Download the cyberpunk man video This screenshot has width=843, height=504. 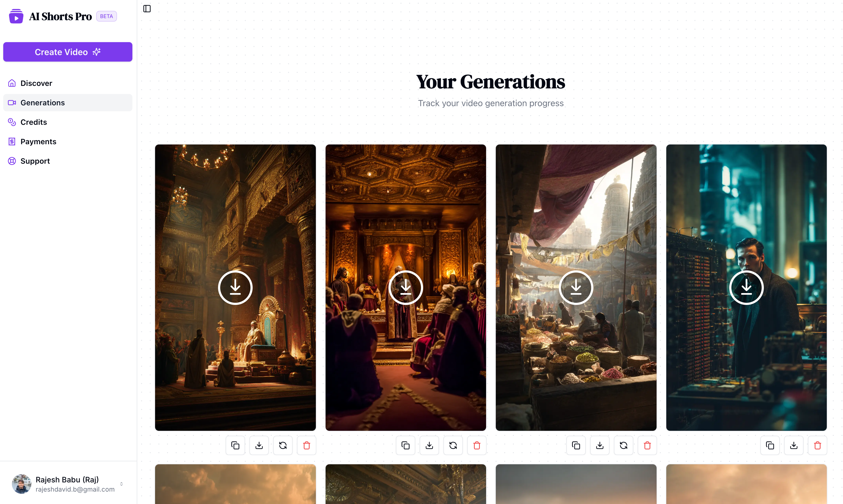tap(793, 445)
